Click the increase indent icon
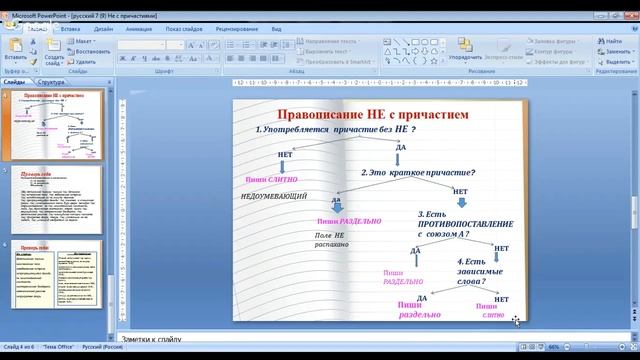This screenshot has height=360, width=640. 274,45
